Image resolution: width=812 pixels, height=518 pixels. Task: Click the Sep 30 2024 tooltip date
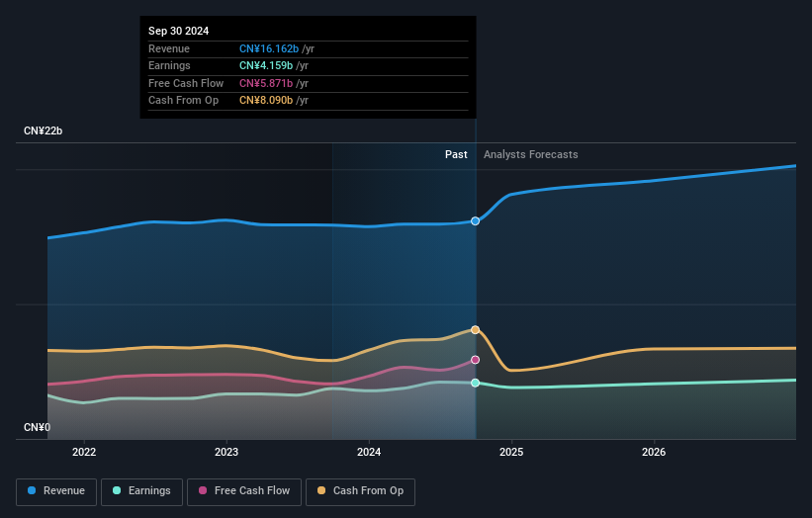tap(179, 31)
